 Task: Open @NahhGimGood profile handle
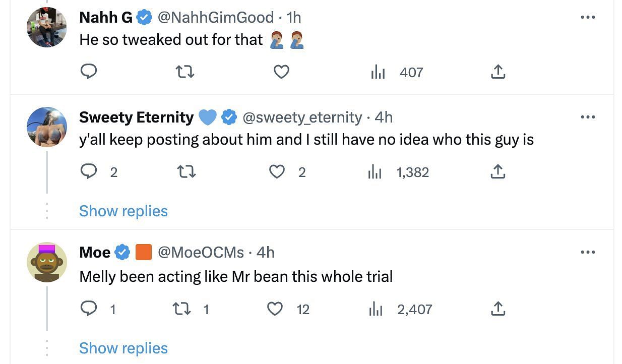(x=216, y=17)
